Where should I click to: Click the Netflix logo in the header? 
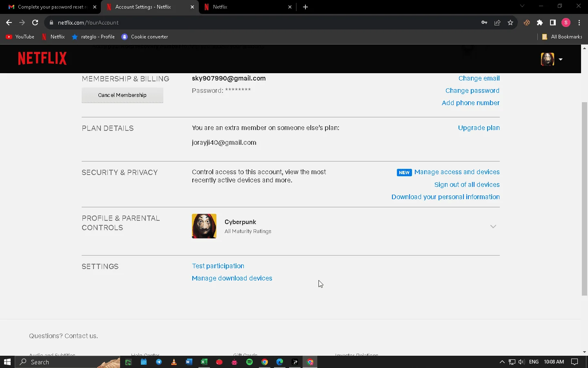42,58
